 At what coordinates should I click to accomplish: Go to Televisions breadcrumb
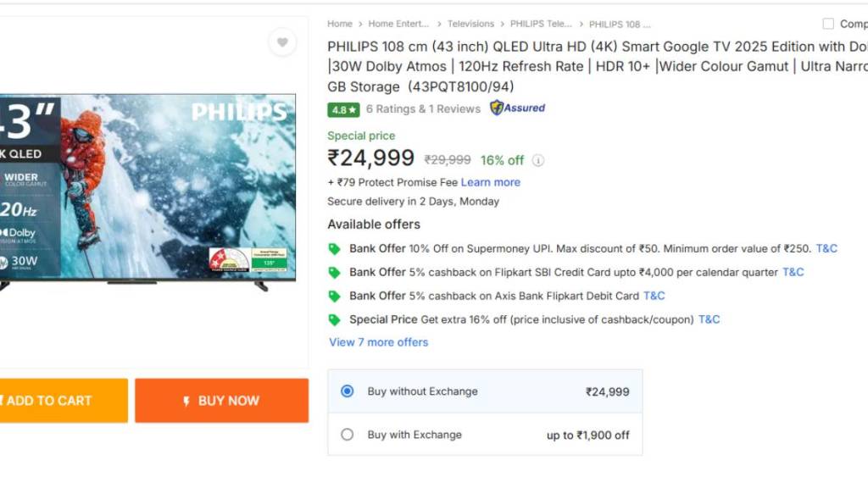coord(470,24)
